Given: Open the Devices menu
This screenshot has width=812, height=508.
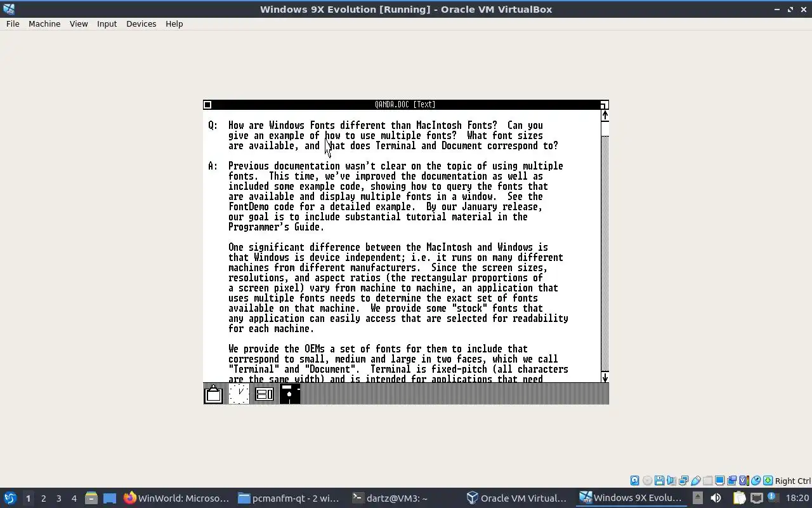Looking at the screenshot, I should tap(141, 23).
